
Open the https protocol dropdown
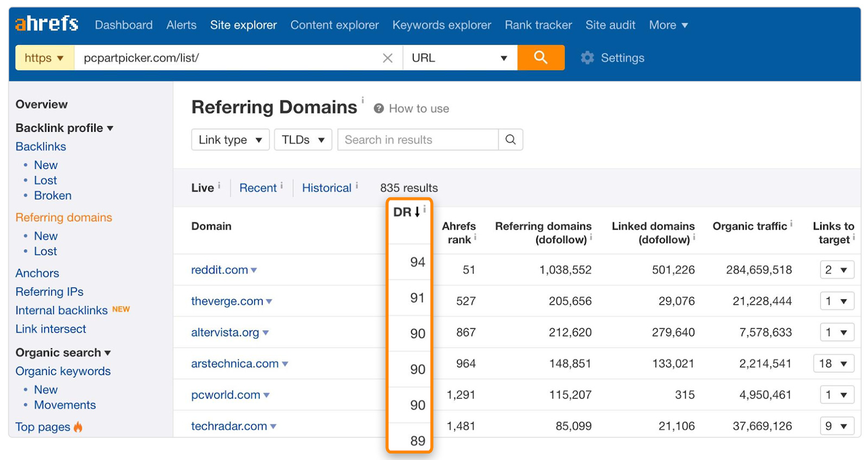click(44, 58)
